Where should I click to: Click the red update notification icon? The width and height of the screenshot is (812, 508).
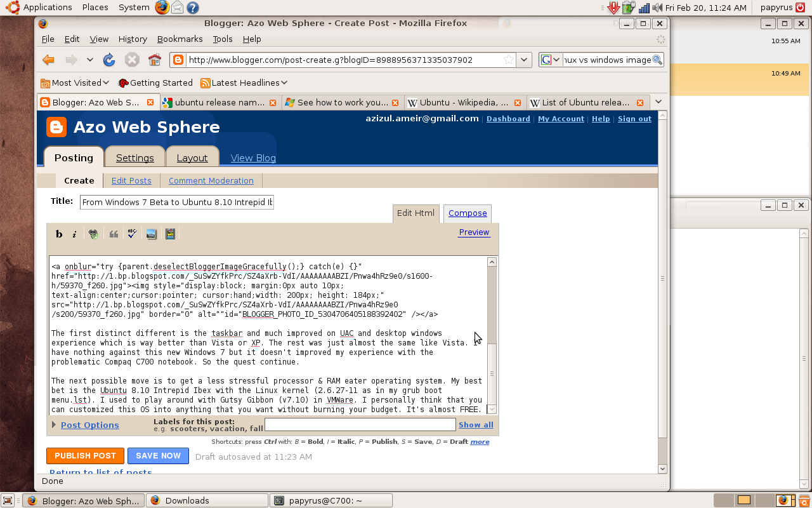click(613, 8)
